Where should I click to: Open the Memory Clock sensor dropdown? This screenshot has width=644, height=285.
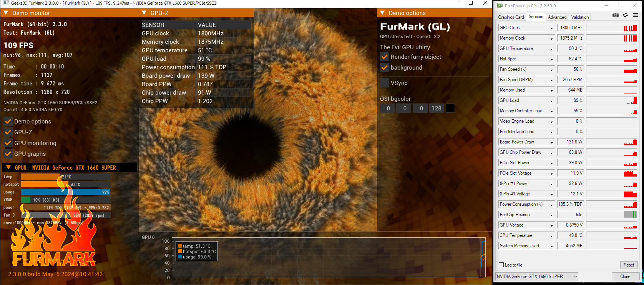click(x=552, y=38)
